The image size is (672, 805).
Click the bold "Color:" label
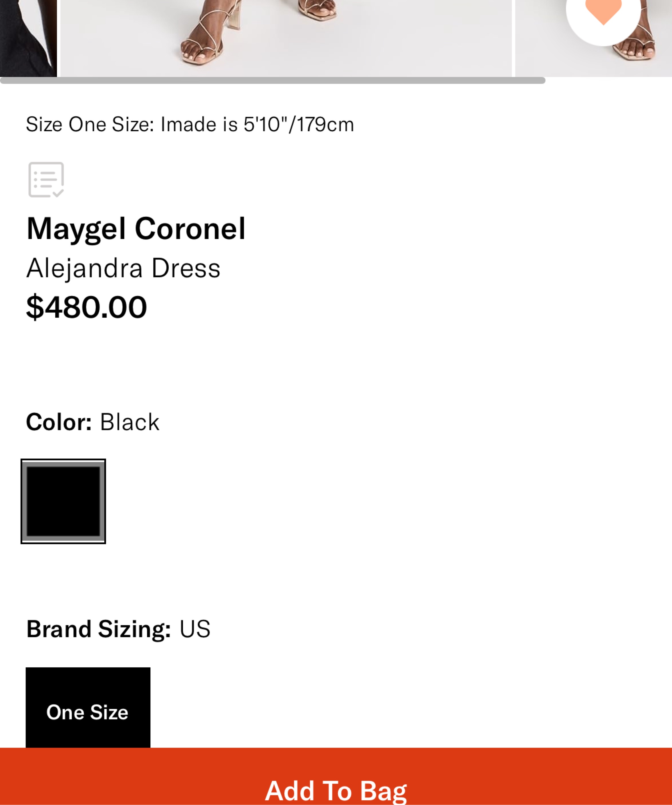coord(59,422)
